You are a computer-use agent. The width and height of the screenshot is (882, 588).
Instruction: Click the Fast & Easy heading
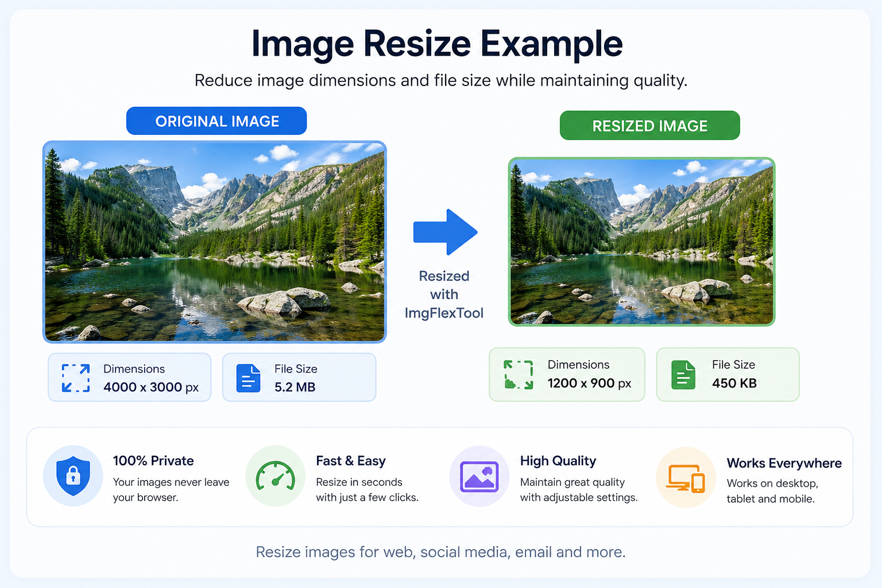pyautogui.click(x=351, y=461)
